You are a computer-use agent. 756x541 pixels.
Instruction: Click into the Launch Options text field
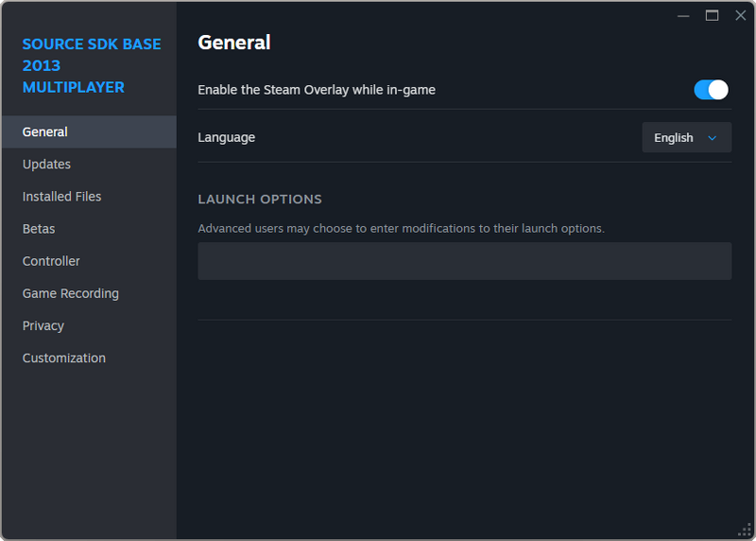coord(464,261)
